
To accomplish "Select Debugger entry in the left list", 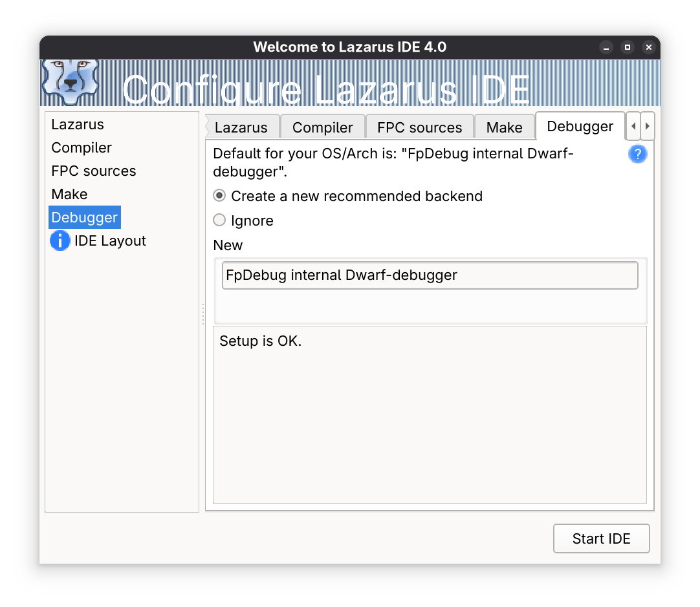I will coord(85,217).
